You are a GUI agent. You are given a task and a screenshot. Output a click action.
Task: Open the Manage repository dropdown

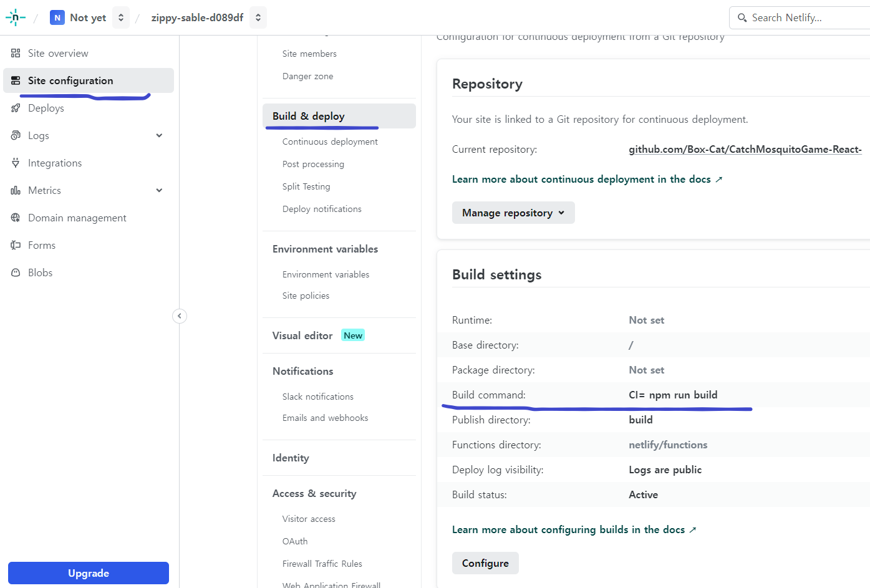coord(513,213)
